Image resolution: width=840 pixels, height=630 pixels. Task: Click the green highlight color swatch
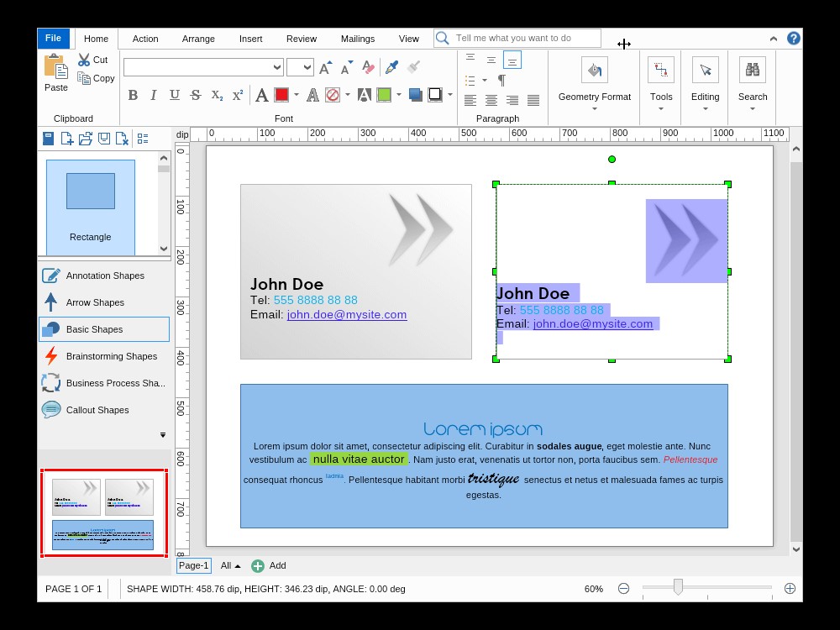pos(384,95)
